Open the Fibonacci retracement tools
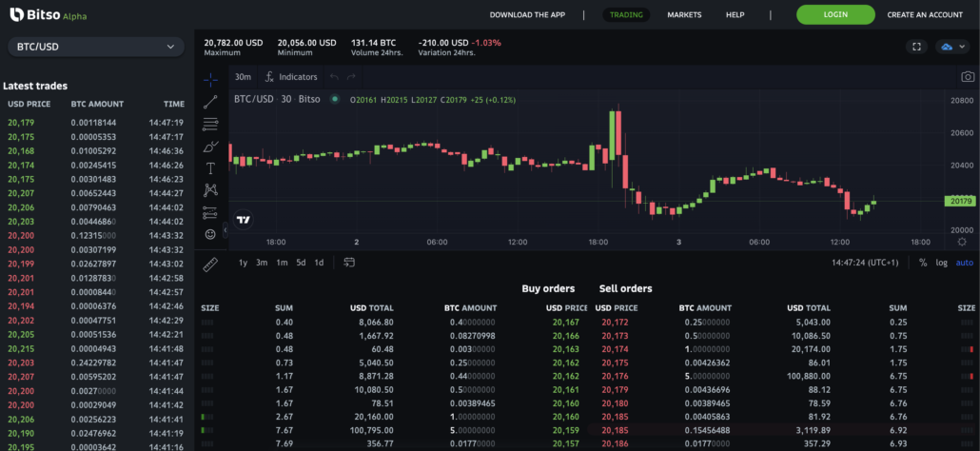The height and width of the screenshot is (451, 980). pyautogui.click(x=210, y=125)
